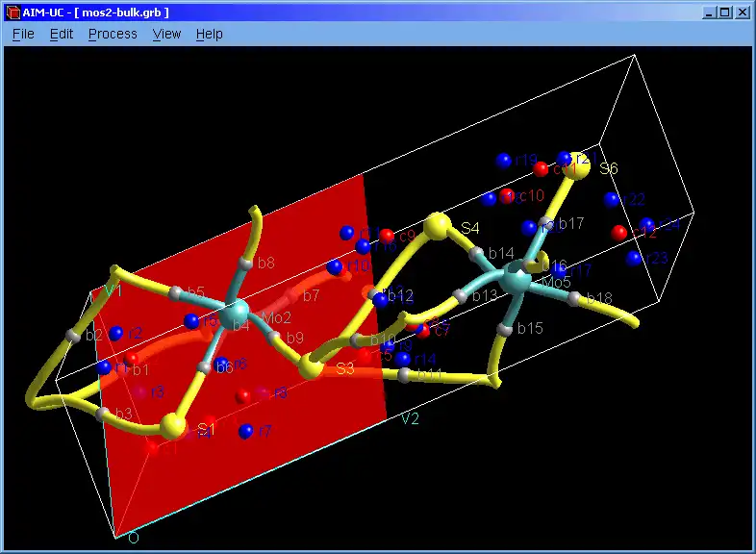Pick the b3 bond critical point

click(102, 414)
